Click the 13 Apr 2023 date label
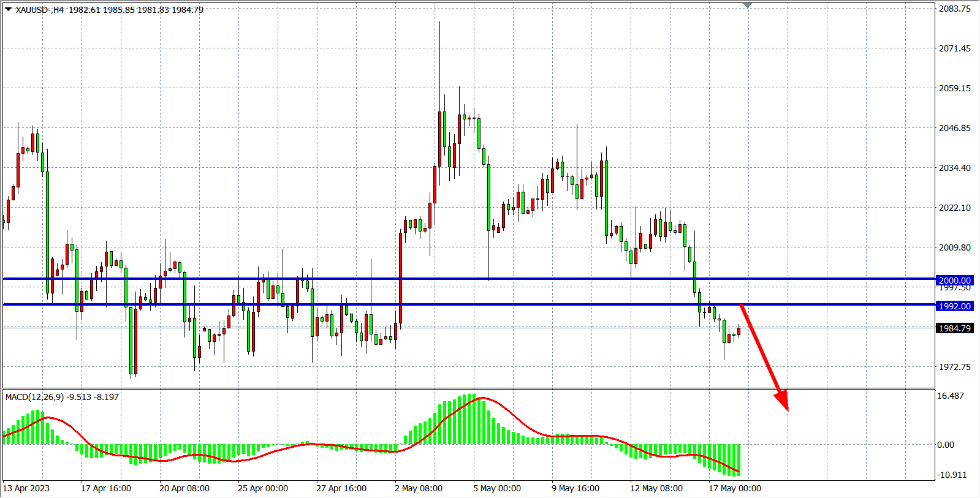This screenshot has height=498, width=980. [26, 488]
